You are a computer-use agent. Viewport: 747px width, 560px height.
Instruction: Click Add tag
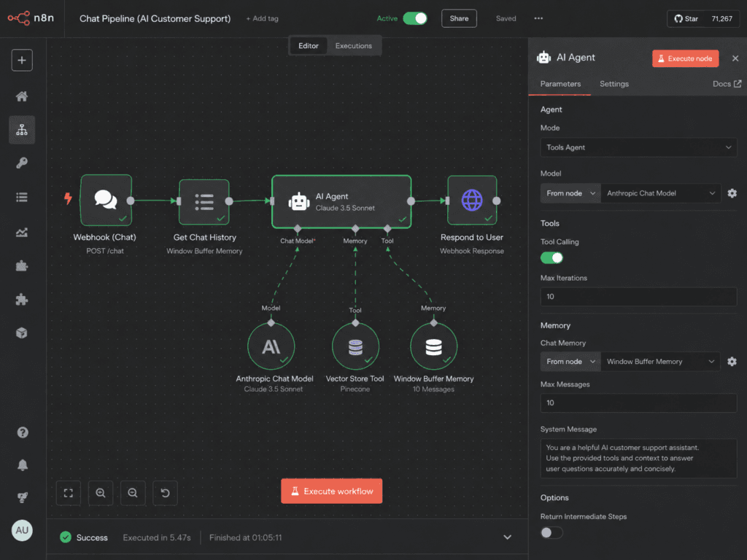tap(262, 18)
